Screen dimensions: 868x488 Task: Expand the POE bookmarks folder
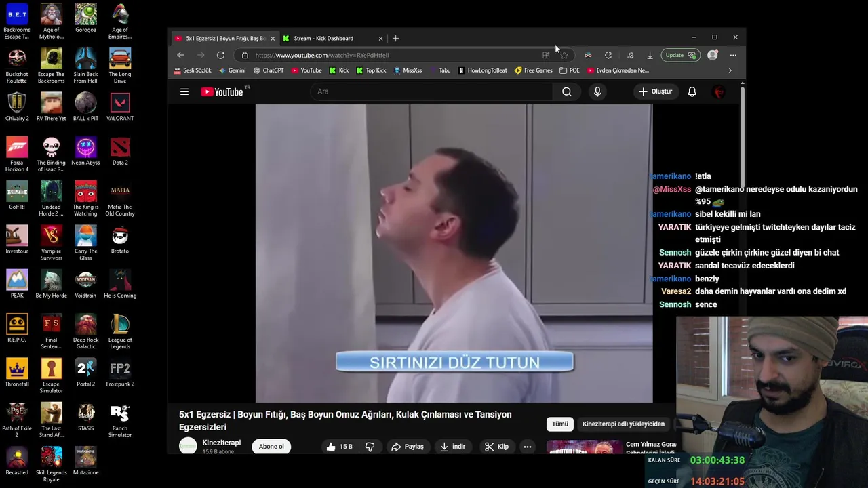pos(570,70)
